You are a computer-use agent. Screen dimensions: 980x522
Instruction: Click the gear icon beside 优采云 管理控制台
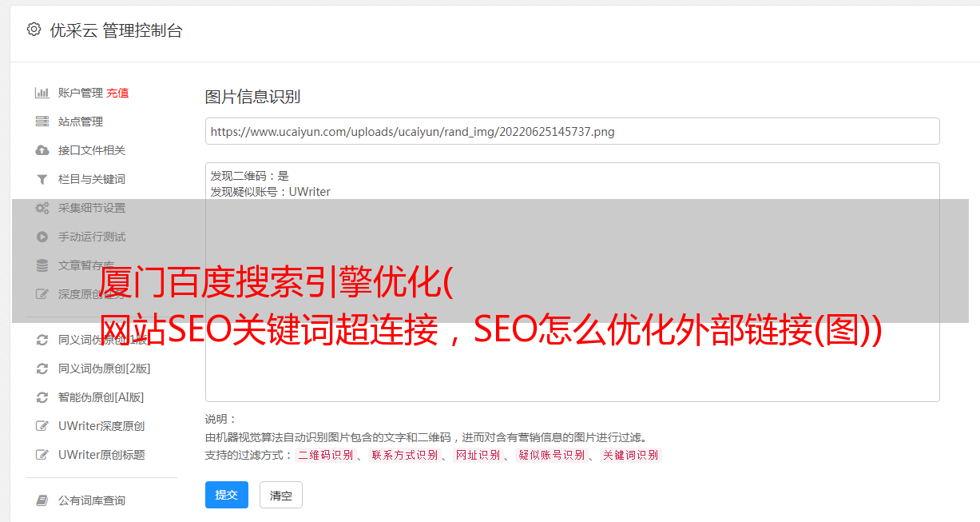click(34, 30)
